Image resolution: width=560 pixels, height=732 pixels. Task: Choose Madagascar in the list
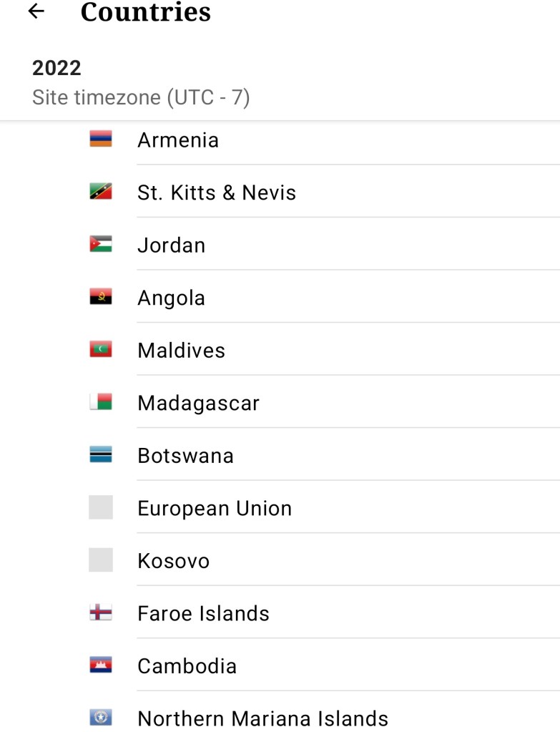(x=198, y=403)
